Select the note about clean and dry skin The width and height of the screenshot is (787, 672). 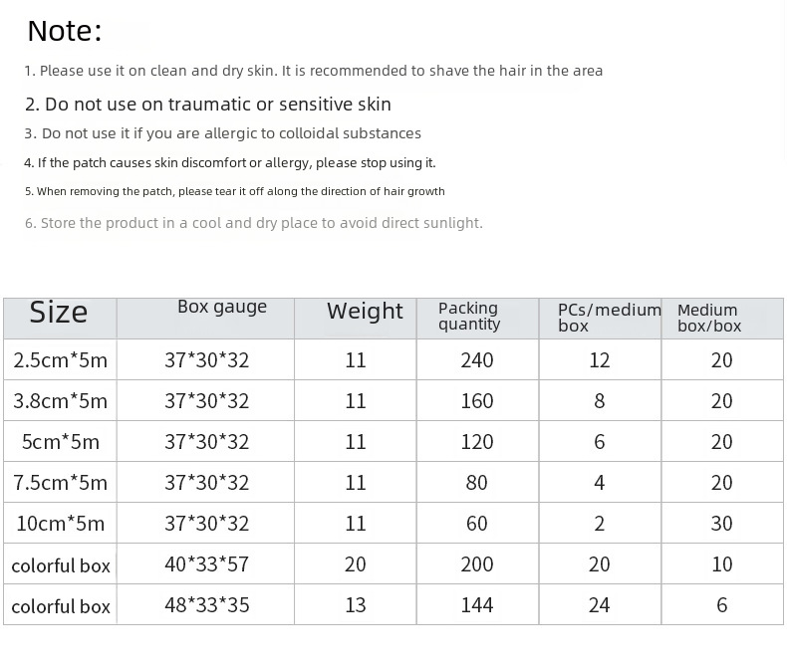click(x=314, y=71)
